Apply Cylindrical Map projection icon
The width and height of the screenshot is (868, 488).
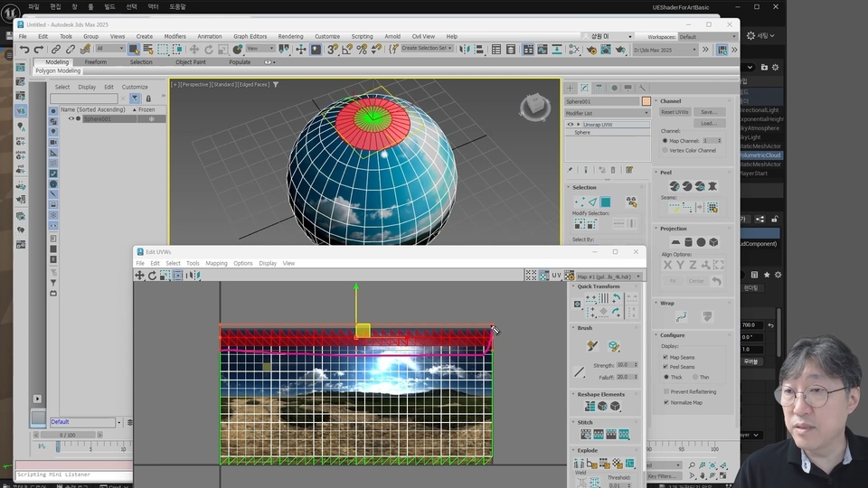(x=688, y=242)
